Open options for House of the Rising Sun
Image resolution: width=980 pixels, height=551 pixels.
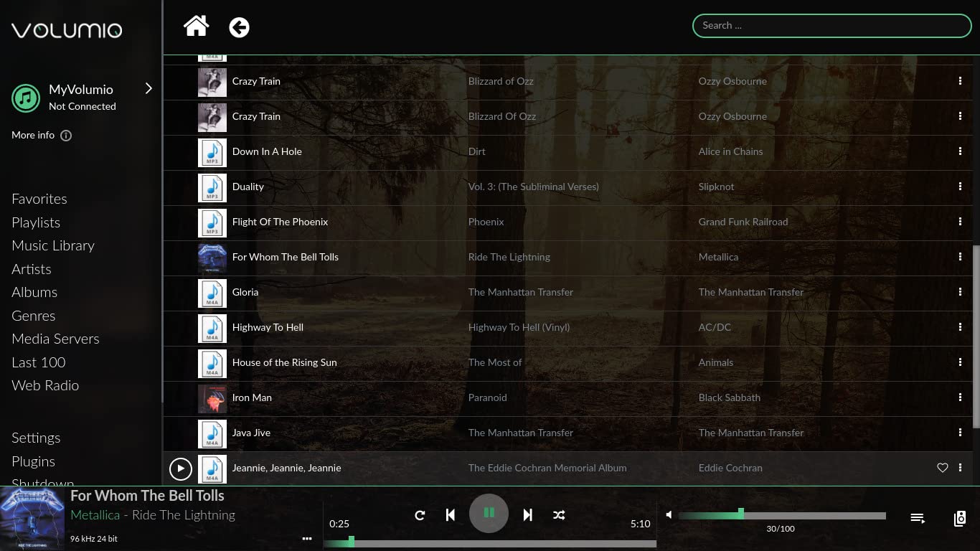pyautogui.click(x=960, y=362)
